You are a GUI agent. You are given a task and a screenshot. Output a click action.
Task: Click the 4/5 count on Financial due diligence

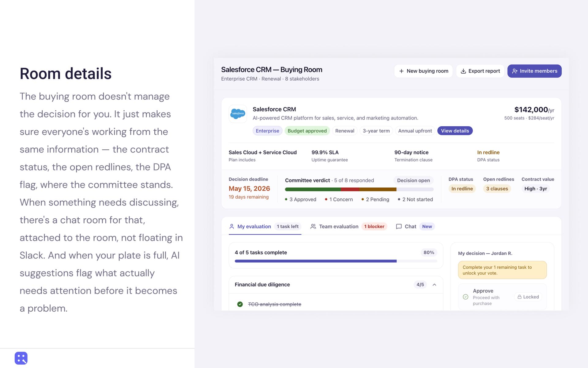(x=420, y=285)
